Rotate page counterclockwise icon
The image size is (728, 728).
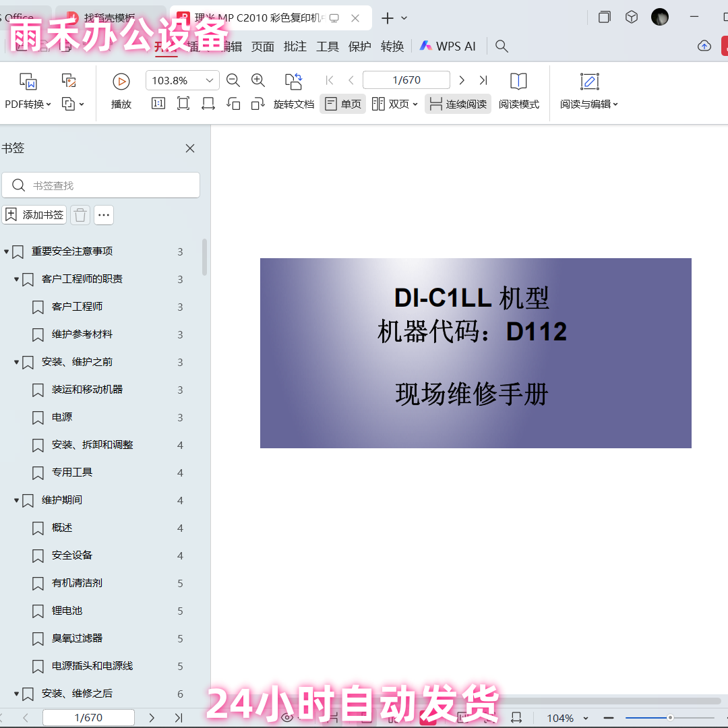233,104
